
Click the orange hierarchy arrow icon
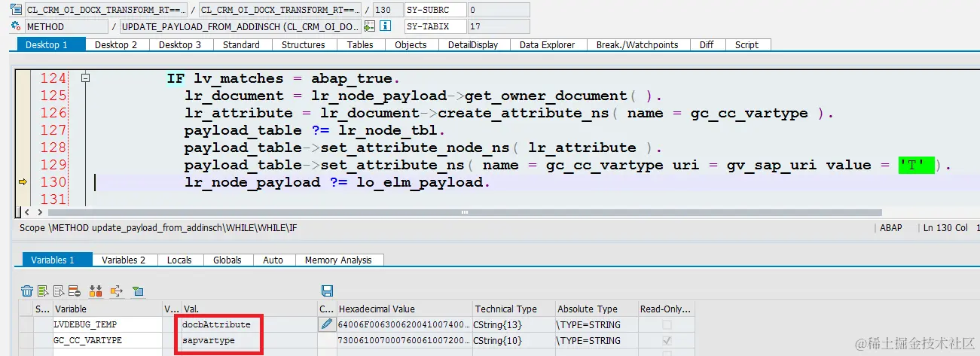[117, 291]
